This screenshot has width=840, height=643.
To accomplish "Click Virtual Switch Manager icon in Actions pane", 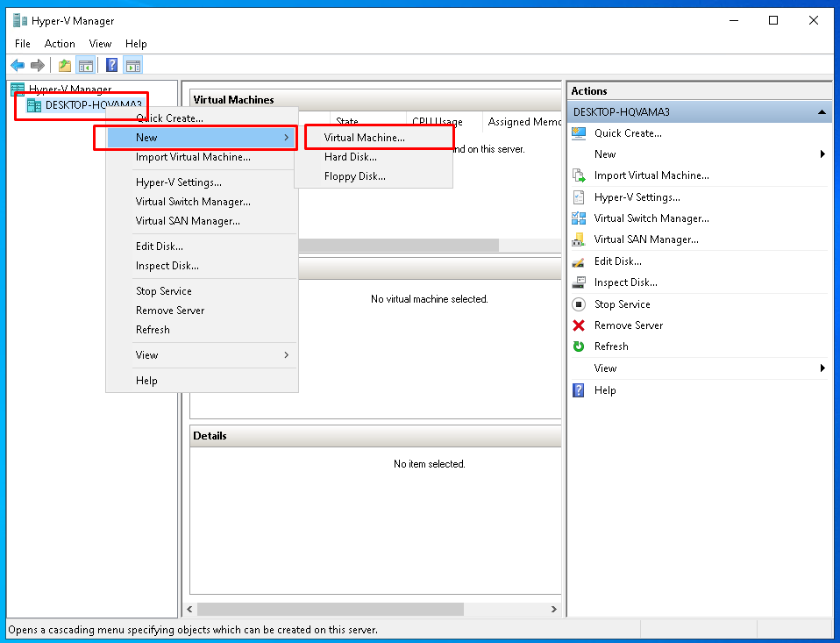I will [579, 218].
